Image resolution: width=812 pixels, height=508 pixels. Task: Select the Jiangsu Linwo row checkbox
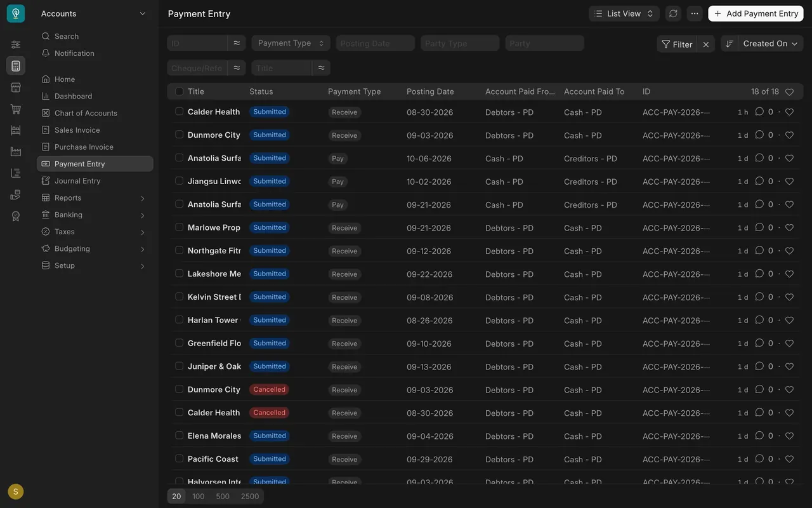(x=179, y=181)
